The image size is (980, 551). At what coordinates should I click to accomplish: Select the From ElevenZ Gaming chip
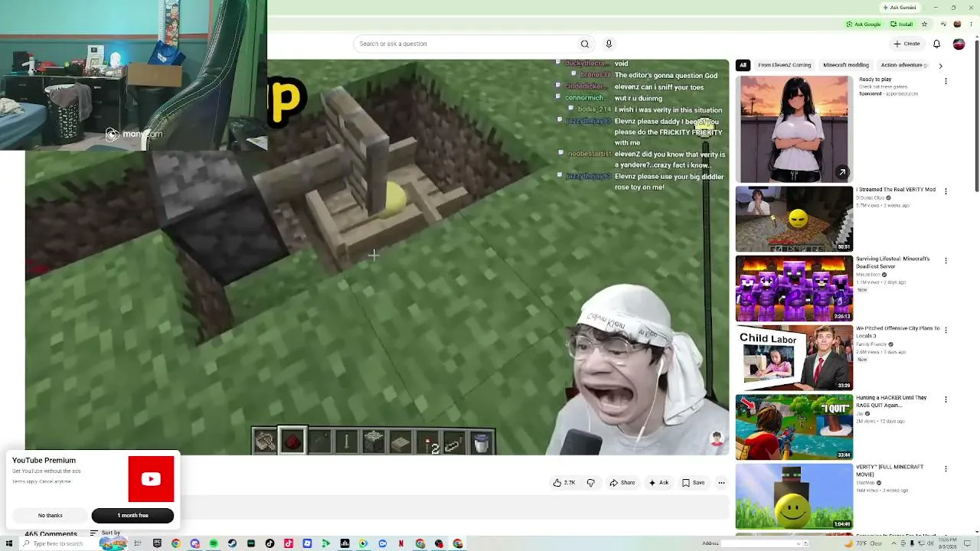pos(785,65)
